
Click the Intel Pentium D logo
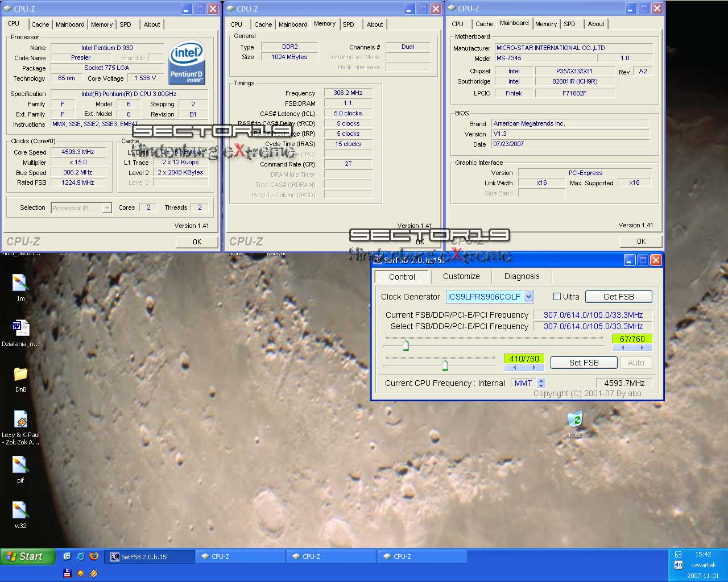(187, 61)
